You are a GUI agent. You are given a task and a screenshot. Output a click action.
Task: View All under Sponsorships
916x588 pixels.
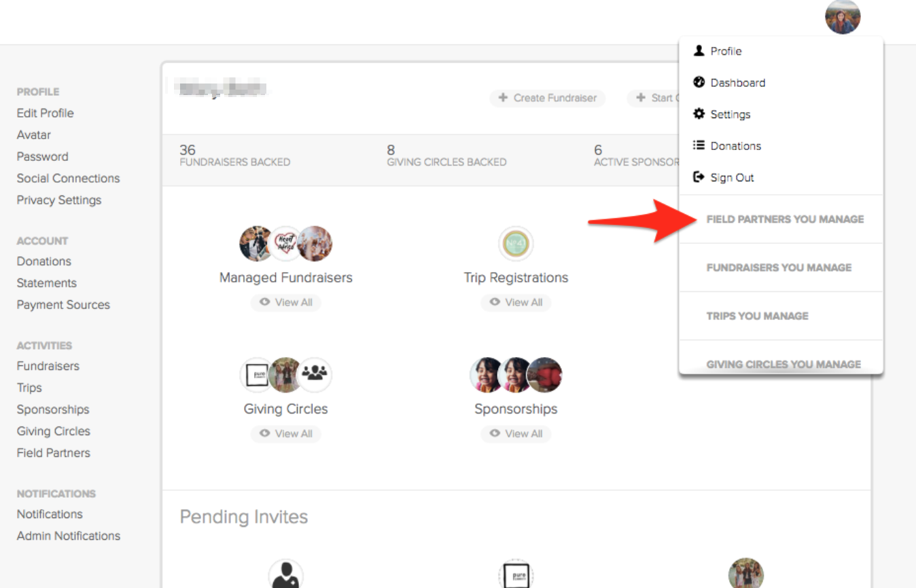pos(516,433)
